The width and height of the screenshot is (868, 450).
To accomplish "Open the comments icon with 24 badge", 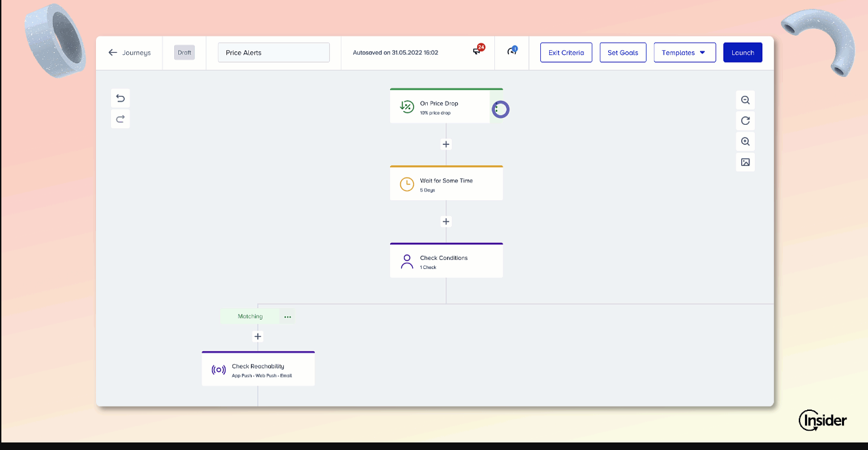I will 478,51.
